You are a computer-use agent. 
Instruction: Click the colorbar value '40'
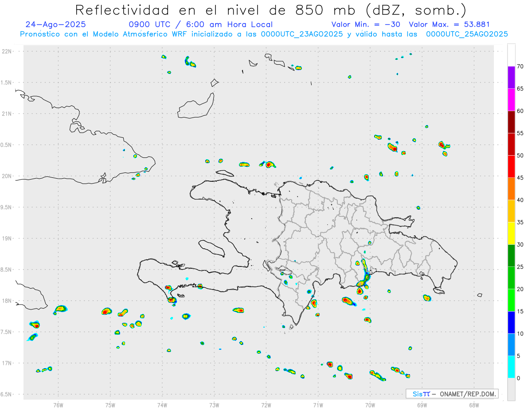[x=521, y=200]
